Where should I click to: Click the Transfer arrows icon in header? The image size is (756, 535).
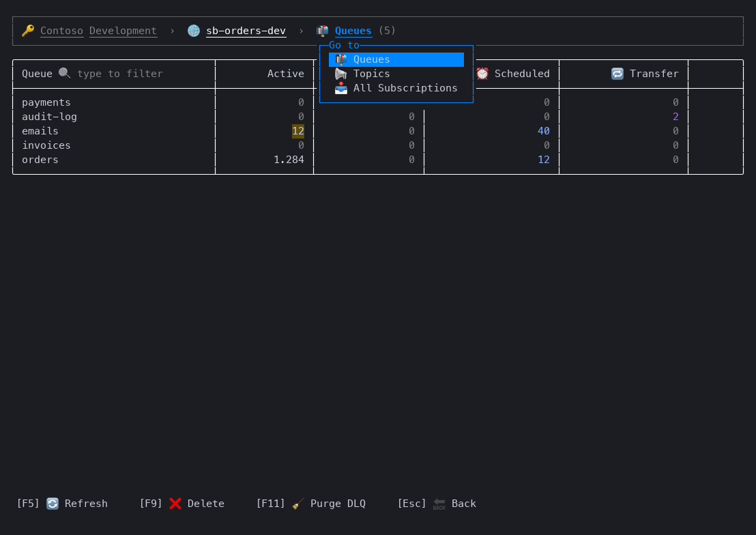pos(617,74)
